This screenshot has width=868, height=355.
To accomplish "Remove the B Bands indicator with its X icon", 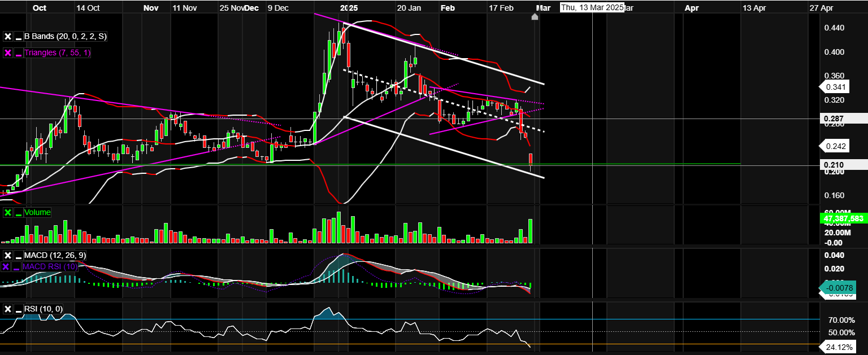I will coord(8,37).
